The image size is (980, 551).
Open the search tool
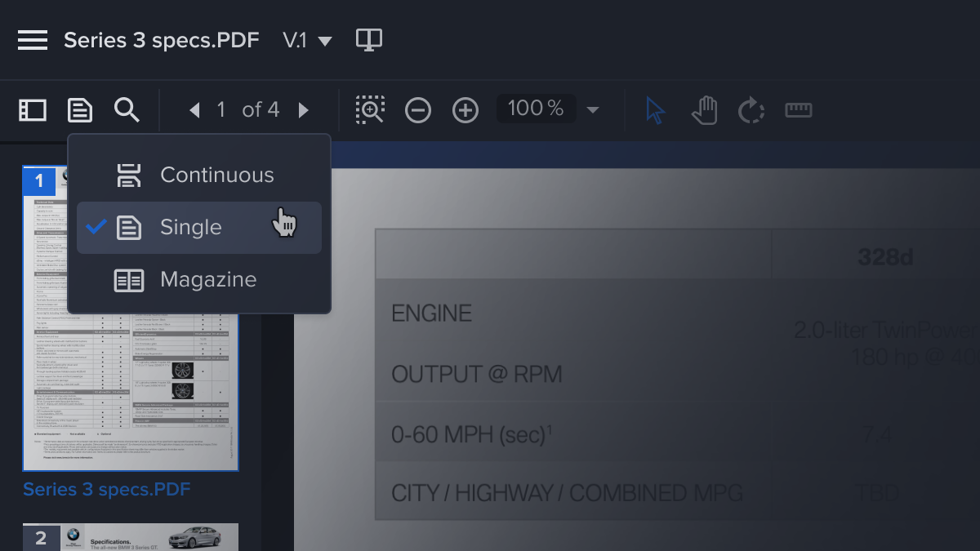click(x=127, y=110)
